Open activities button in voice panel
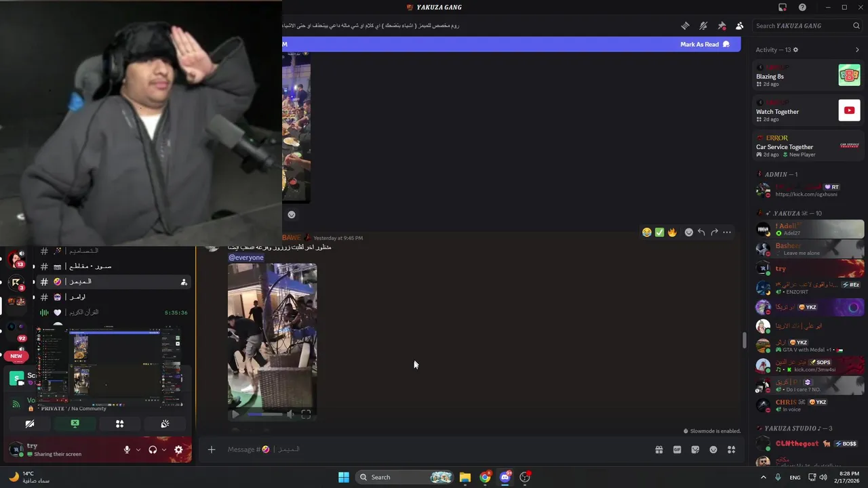 click(120, 424)
